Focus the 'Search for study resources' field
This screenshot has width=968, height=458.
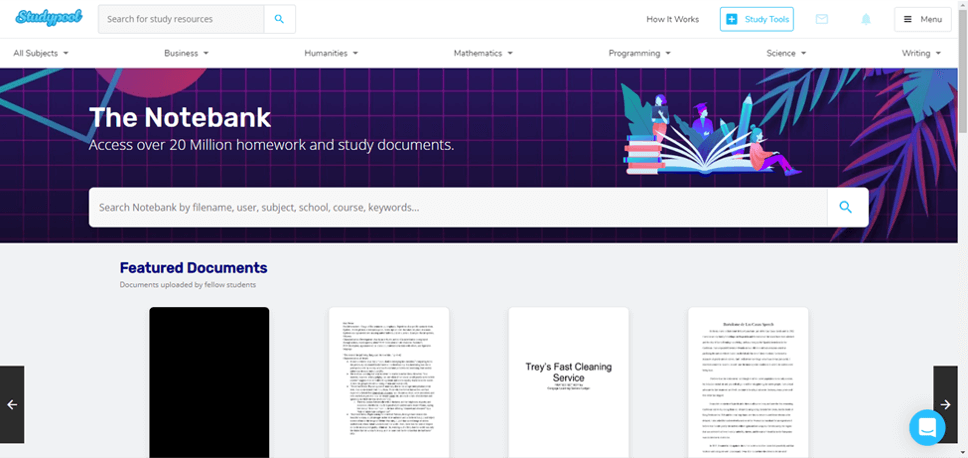[x=181, y=19]
